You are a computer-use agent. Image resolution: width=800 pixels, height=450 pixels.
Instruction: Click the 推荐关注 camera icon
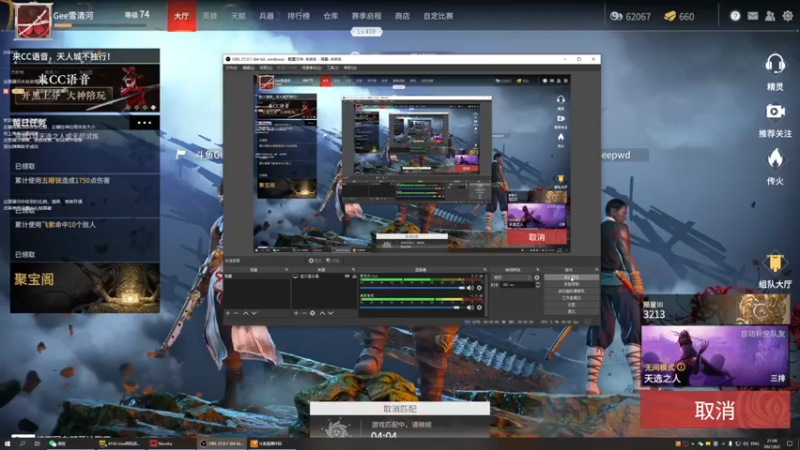click(x=775, y=112)
